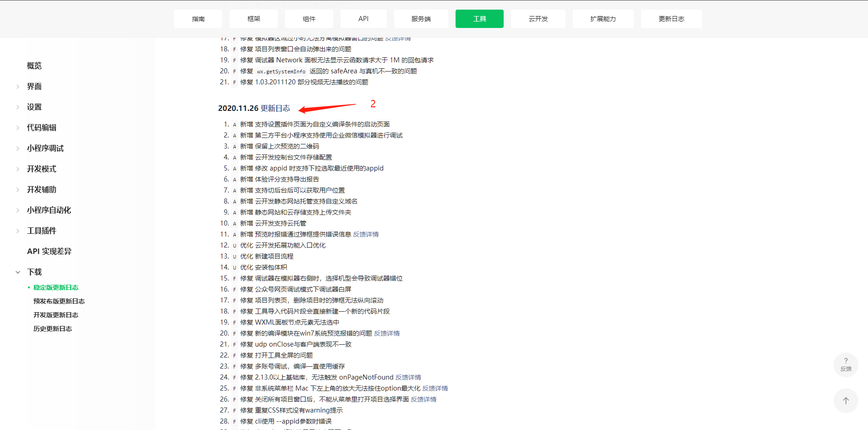Screen dimensions: 868x430
Task: Click text 新增 云开发支持云托管
Action: point(273,223)
